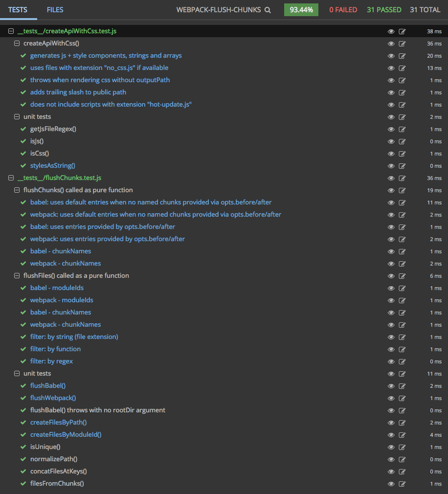Screen dimensions: 448x494
Task: Show all 31 TOTAL tests
Action: tap(425, 10)
